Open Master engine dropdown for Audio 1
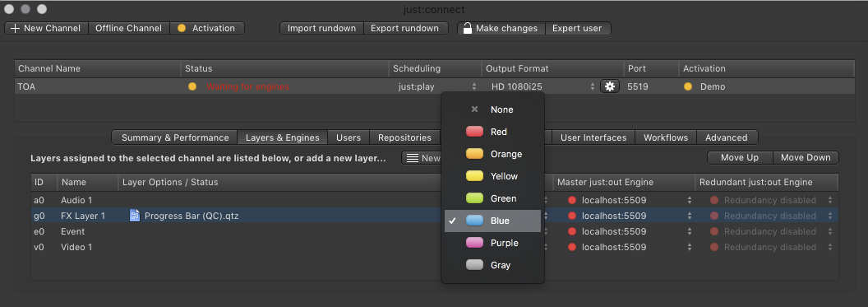The width and height of the screenshot is (868, 307). [690, 200]
